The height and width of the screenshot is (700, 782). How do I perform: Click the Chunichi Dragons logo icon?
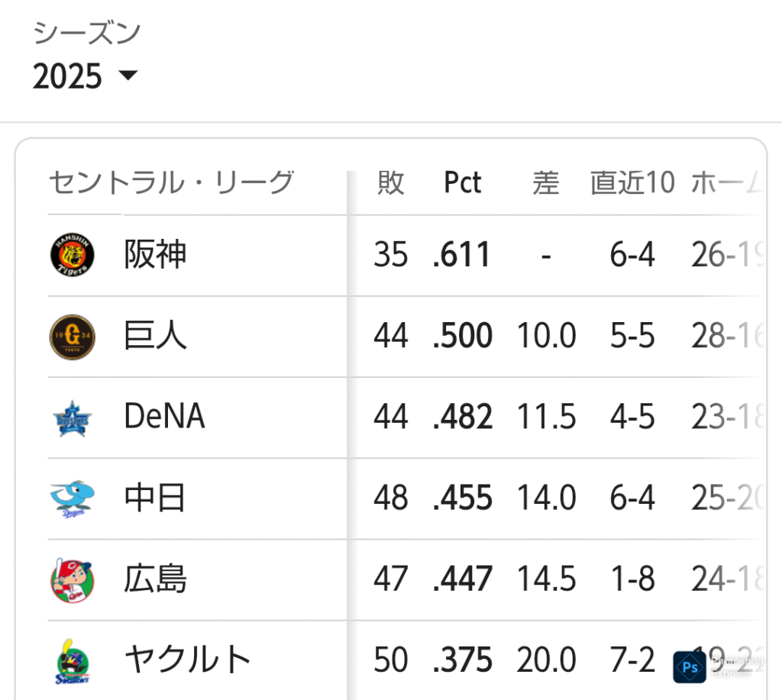(73, 498)
